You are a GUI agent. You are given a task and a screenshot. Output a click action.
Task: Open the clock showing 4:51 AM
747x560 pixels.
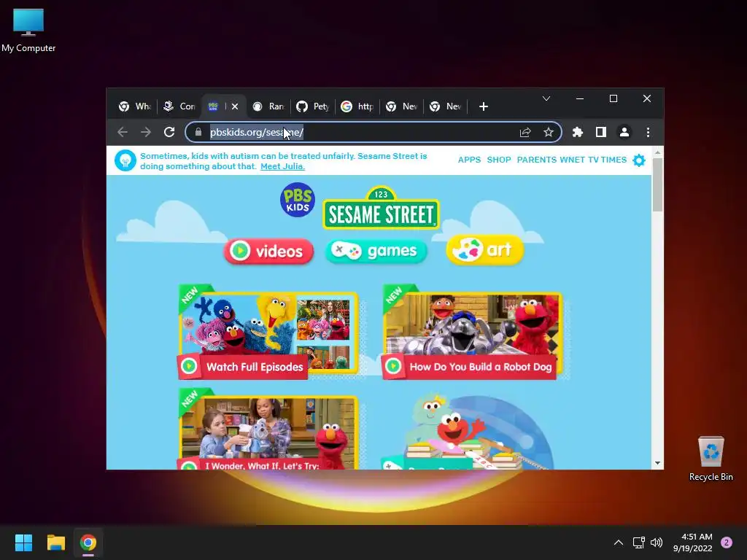coord(693,542)
